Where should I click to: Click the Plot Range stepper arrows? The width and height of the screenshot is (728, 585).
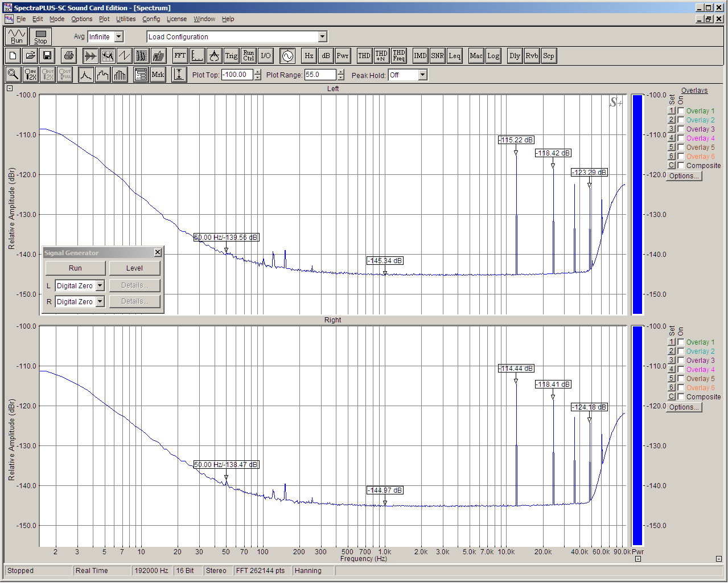(341, 75)
